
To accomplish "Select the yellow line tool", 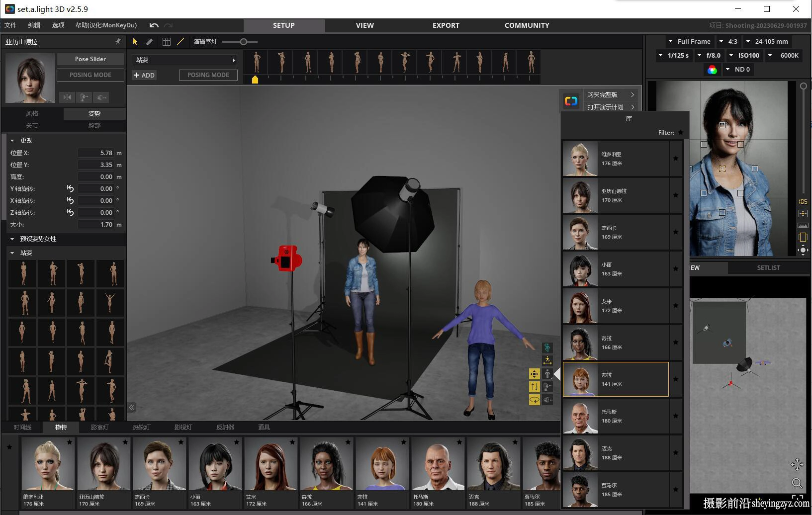I will (180, 42).
